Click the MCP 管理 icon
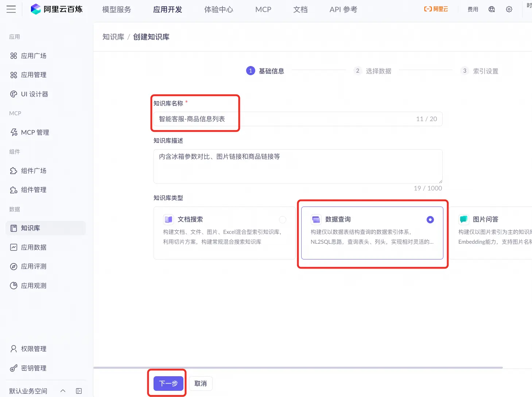 (13, 132)
